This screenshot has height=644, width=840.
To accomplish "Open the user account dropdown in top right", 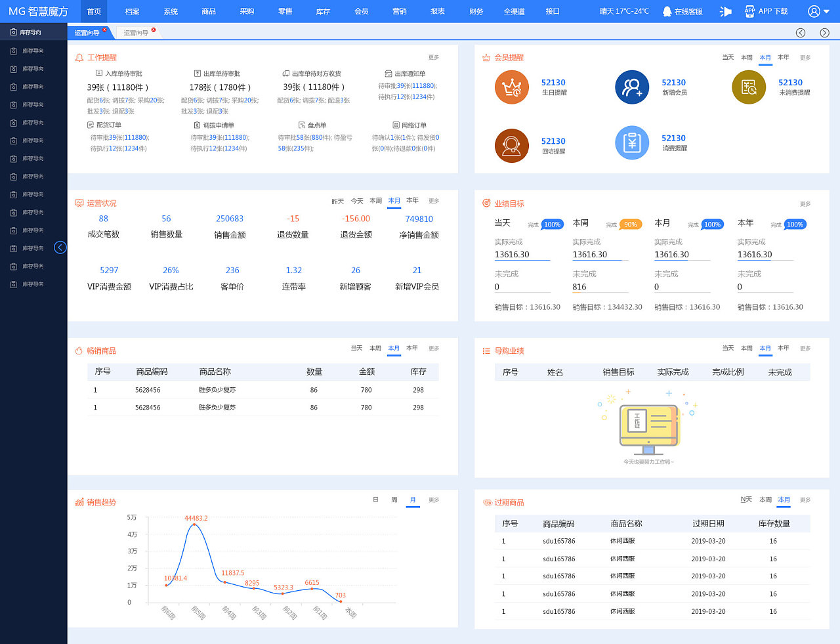I will 814,11.
